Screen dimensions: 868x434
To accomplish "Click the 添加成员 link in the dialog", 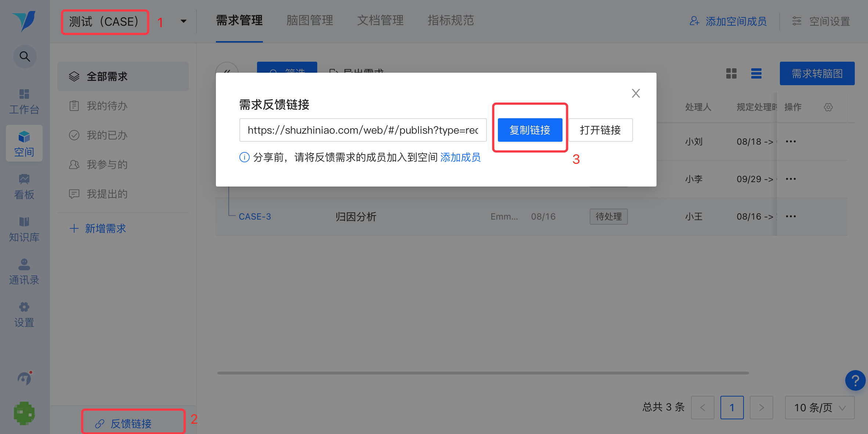I will point(460,158).
